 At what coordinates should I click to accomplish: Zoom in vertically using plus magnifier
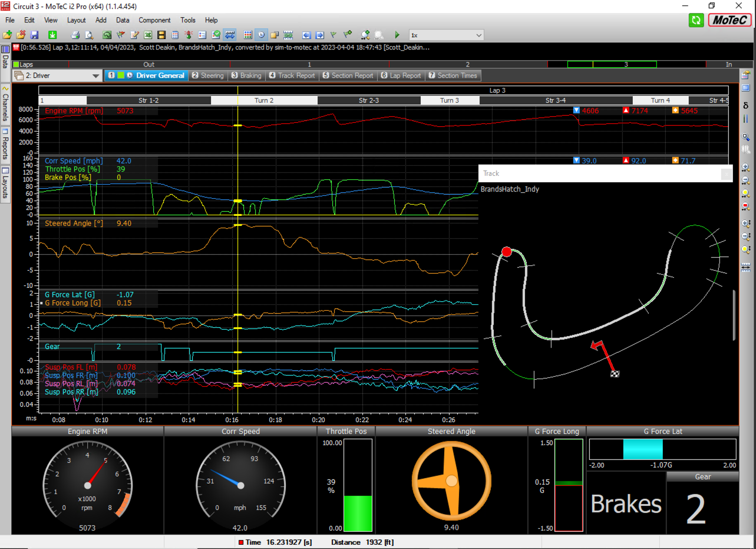[x=746, y=223]
